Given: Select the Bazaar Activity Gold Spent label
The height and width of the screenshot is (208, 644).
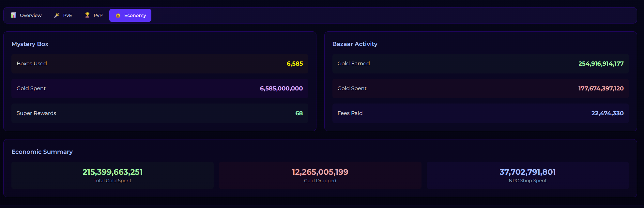Looking at the screenshot, I should pyautogui.click(x=352, y=88).
